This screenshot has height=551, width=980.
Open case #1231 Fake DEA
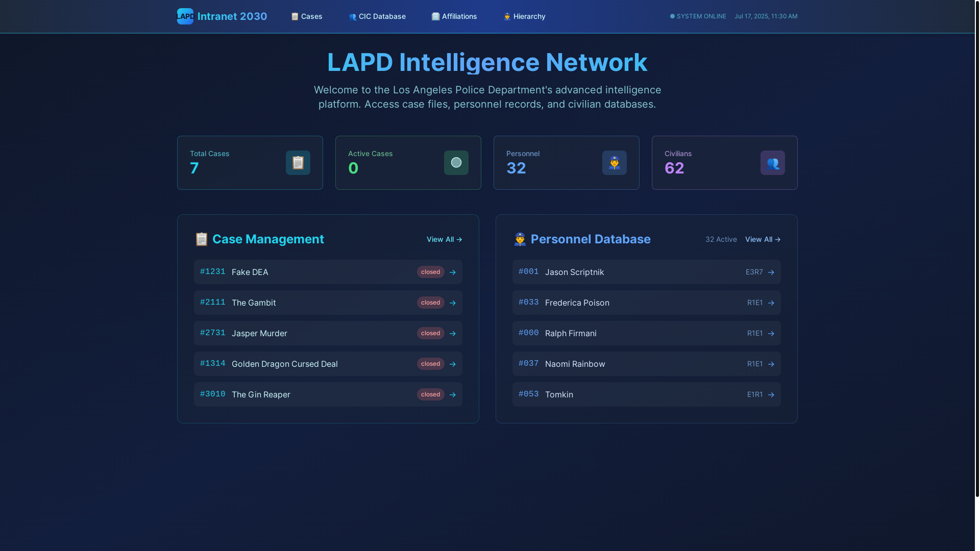pyautogui.click(x=328, y=272)
